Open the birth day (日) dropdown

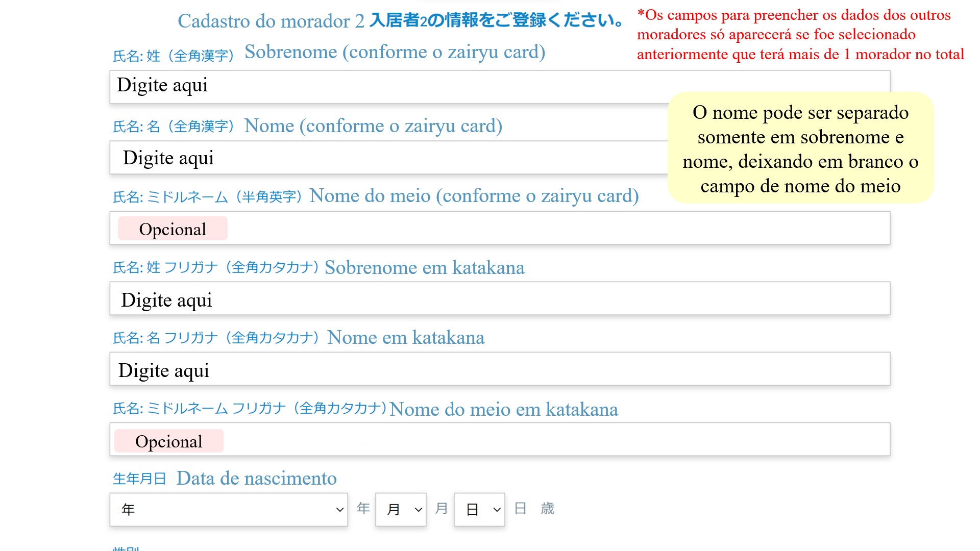(476, 509)
